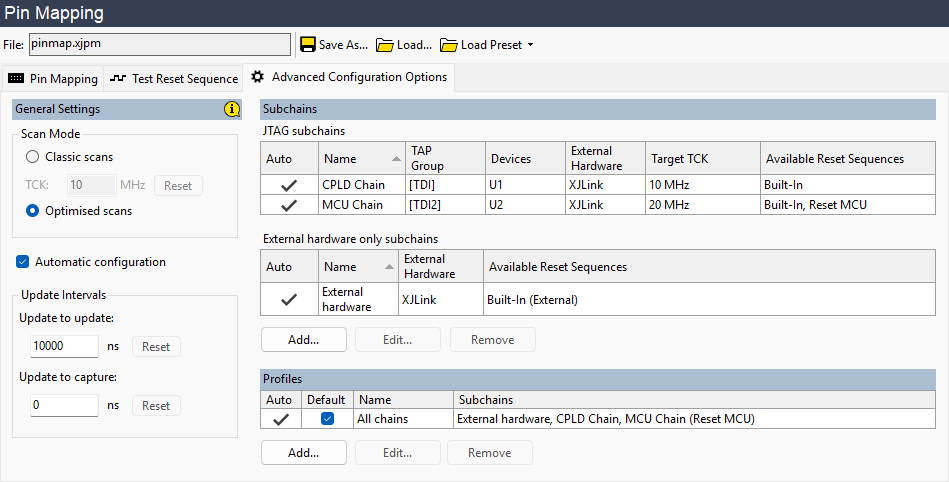949x482 pixels.
Task: Uncheck Default for All chains profile
Action: (x=327, y=419)
